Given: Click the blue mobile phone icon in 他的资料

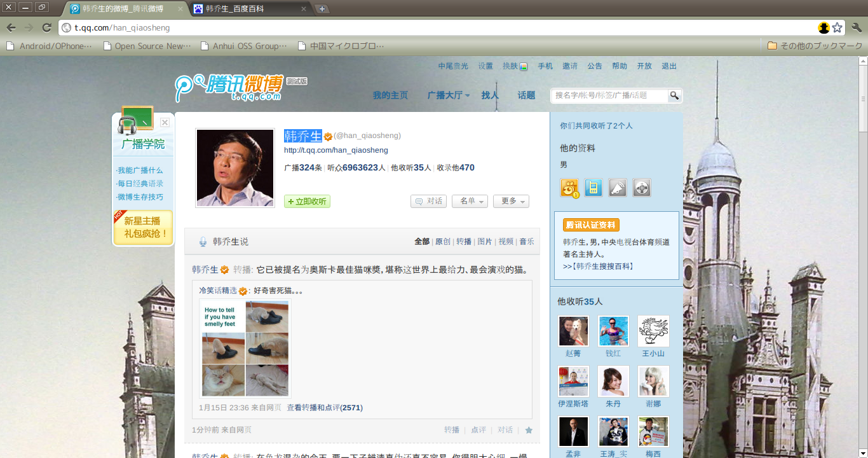Looking at the screenshot, I should [x=593, y=188].
